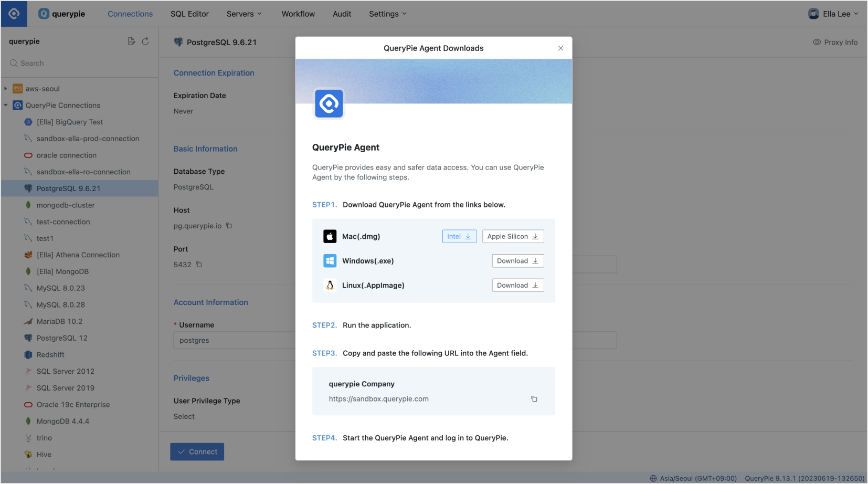Go to the SQL Editor tab
Image resolution: width=868 pixels, height=484 pixels.
(189, 14)
